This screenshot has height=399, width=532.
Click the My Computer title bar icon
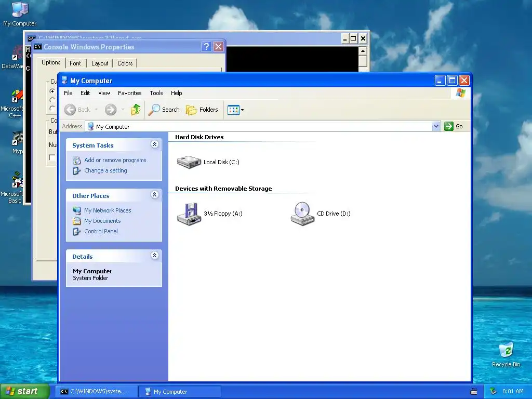pyautogui.click(x=64, y=80)
